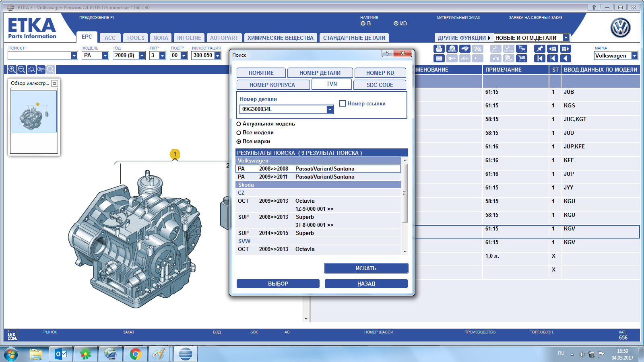Switch to the INFOLINE tab
The height and width of the screenshot is (362, 644).
189,38
